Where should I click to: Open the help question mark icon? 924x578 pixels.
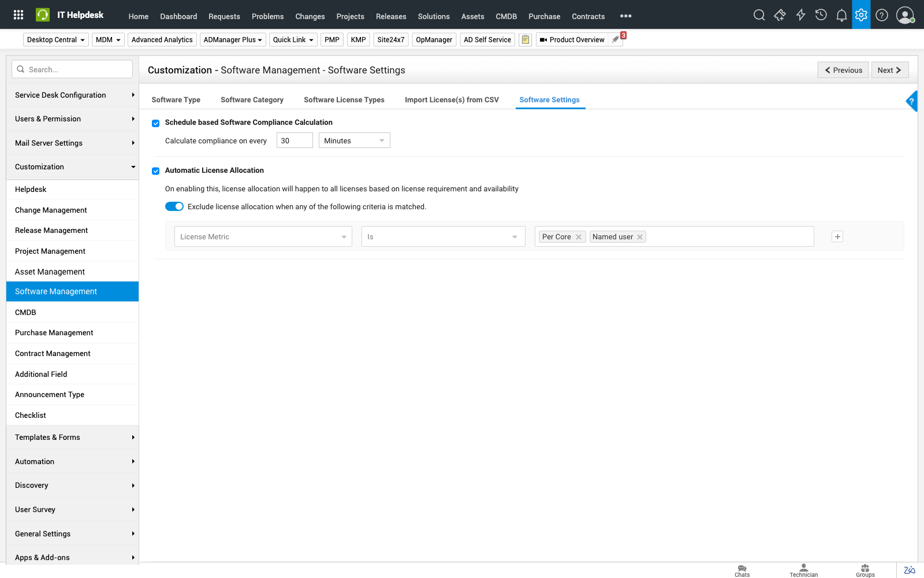881,15
